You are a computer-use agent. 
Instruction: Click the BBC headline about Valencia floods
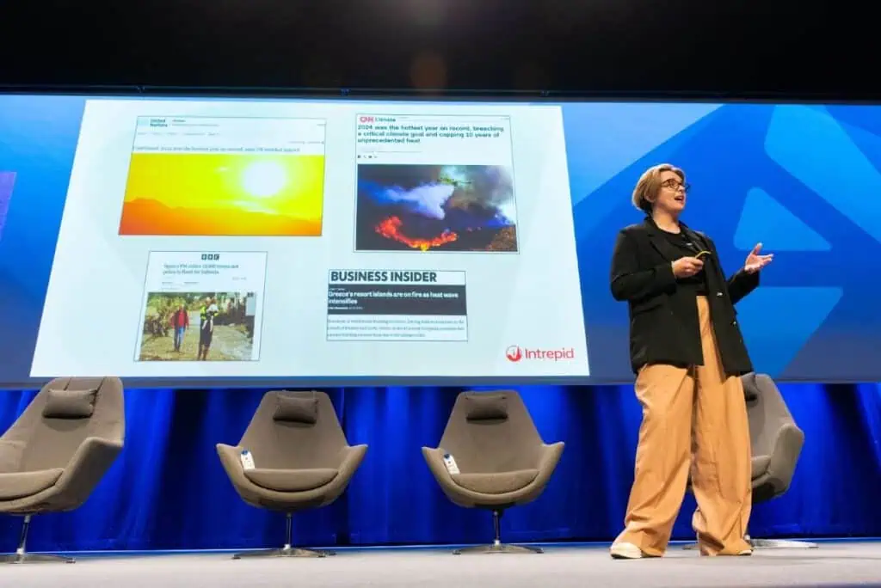(x=200, y=269)
